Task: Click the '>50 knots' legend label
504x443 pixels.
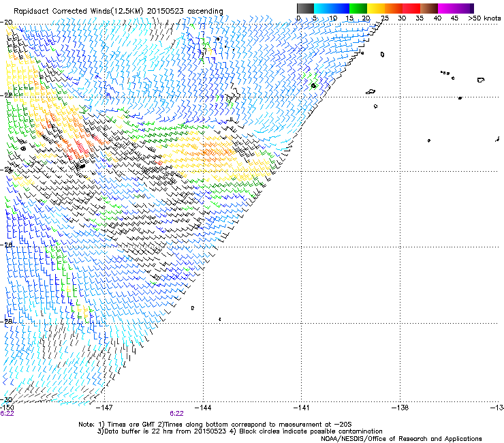Action: coord(484,18)
